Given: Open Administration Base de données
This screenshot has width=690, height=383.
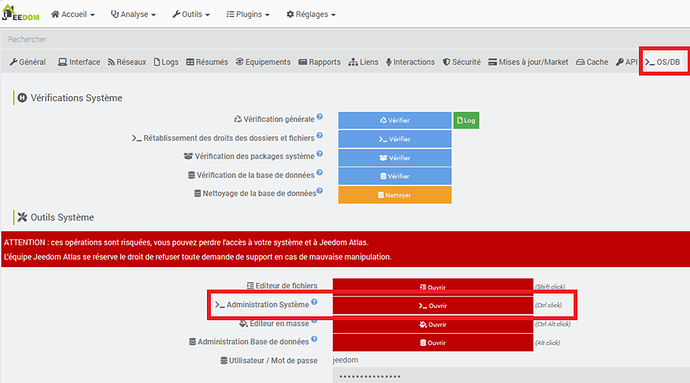Looking at the screenshot, I should 433,342.
